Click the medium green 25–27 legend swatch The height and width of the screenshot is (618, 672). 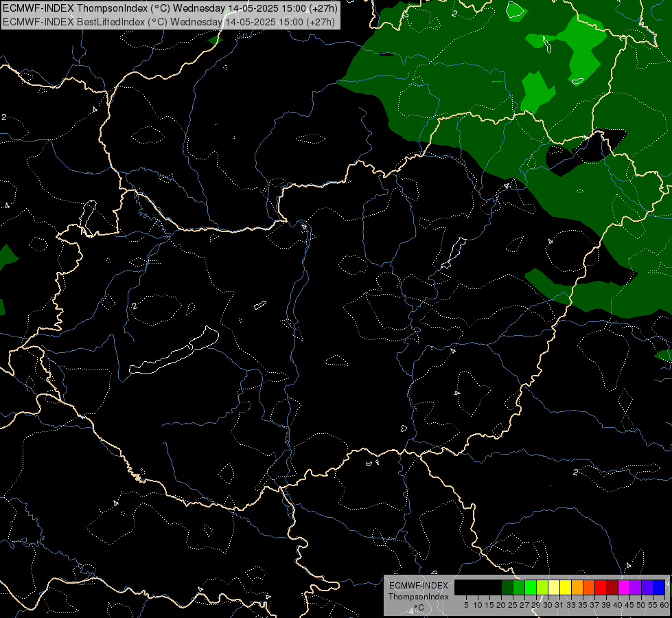[x=519, y=587]
